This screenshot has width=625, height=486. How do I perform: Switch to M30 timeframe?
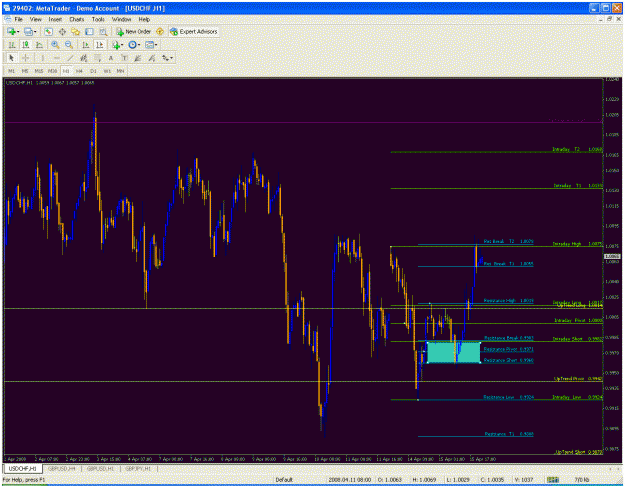click(x=52, y=71)
